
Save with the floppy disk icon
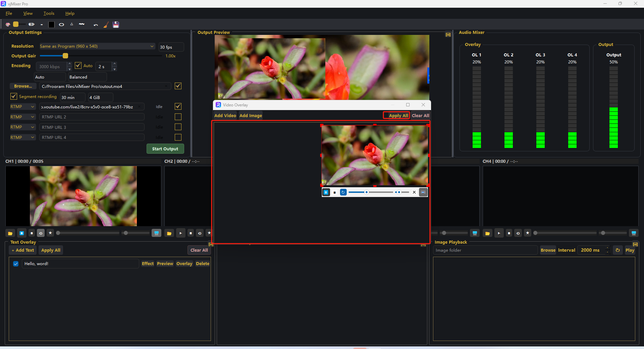(x=116, y=24)
